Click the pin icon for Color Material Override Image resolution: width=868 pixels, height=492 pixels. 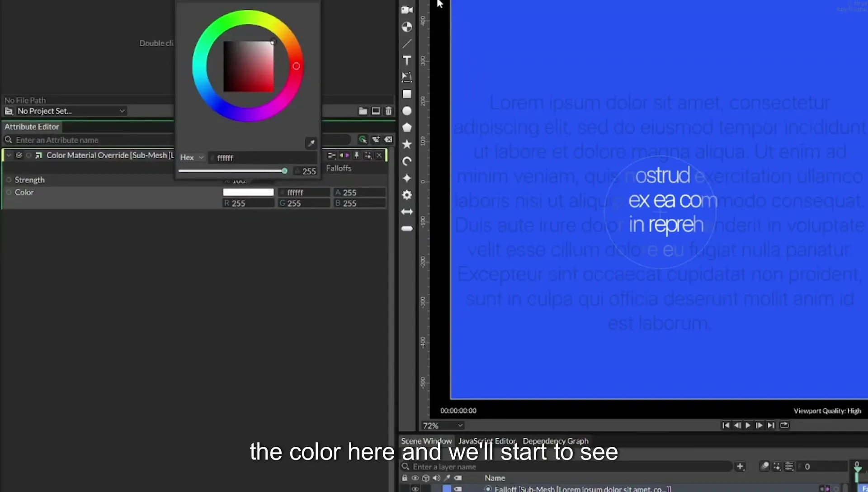[357, 155]
